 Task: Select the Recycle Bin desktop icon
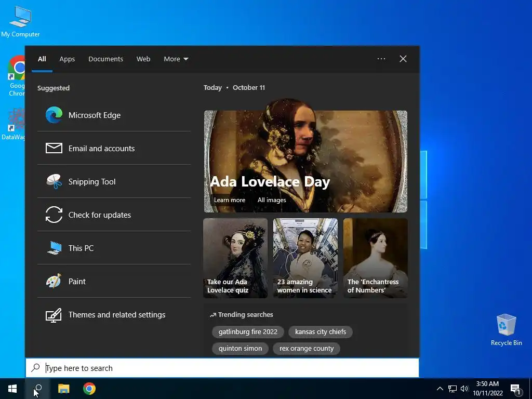[x=506, y=329]
